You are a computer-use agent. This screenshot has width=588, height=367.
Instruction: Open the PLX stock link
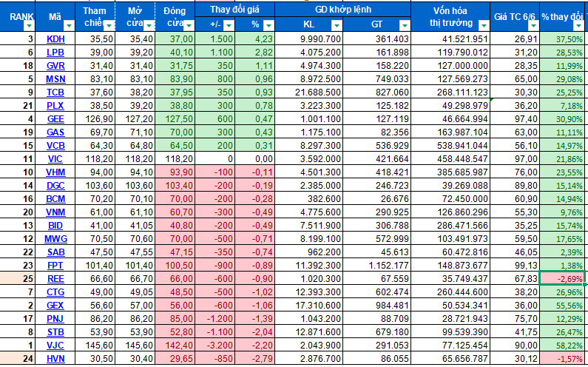(x=55, y=106)
